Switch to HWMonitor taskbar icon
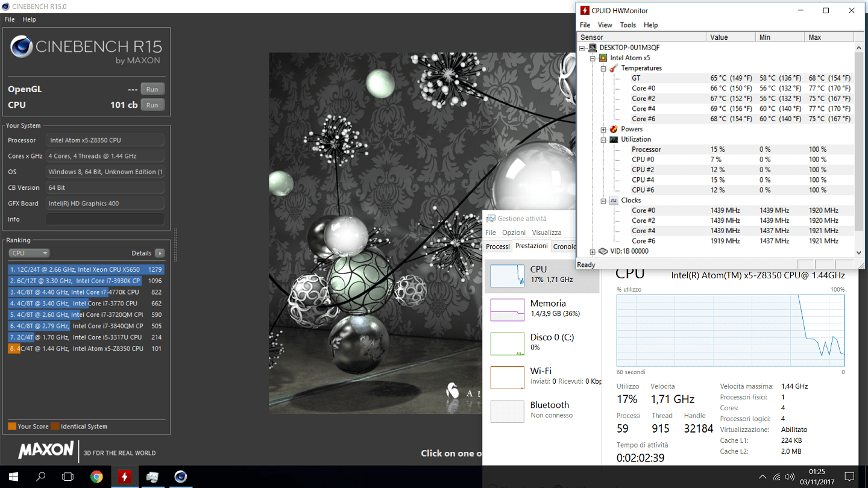The width and height of the screenshot is (868, 488). point(124,477)
